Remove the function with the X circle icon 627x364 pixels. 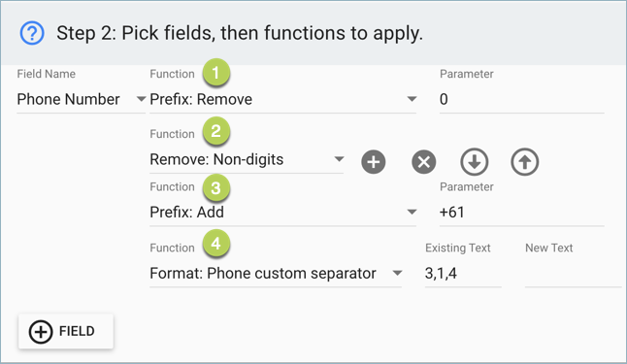pos(424,162)
